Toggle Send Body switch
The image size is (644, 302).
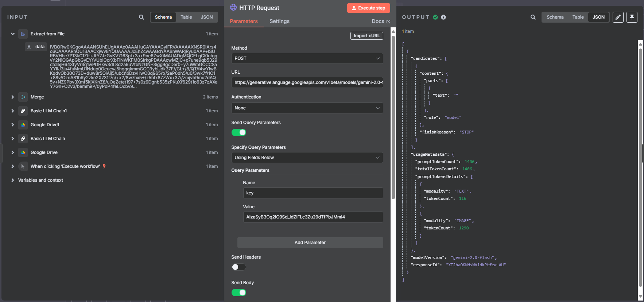[239, 293]
